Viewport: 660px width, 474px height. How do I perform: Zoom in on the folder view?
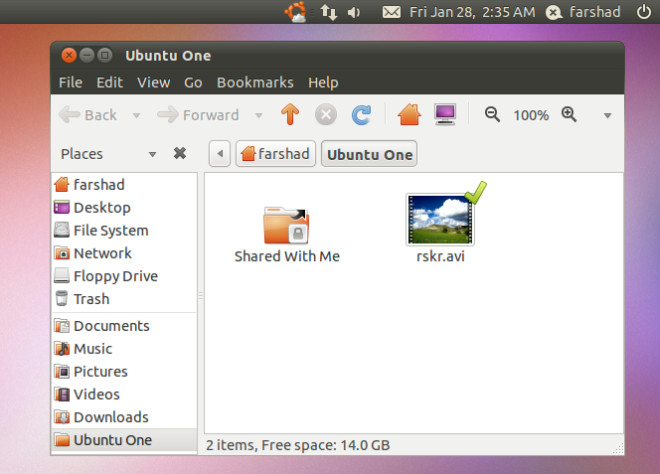point(569,114)
